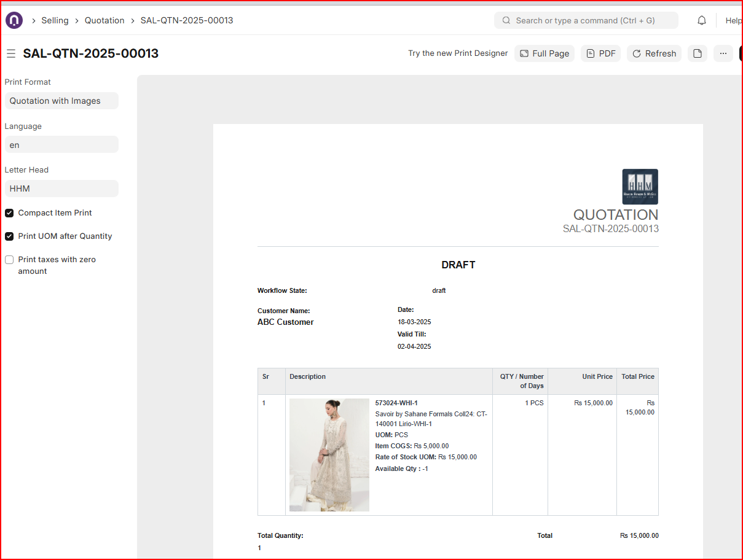
Task: Open the three-dots more options menu
Action: click(x=723, y=53)
